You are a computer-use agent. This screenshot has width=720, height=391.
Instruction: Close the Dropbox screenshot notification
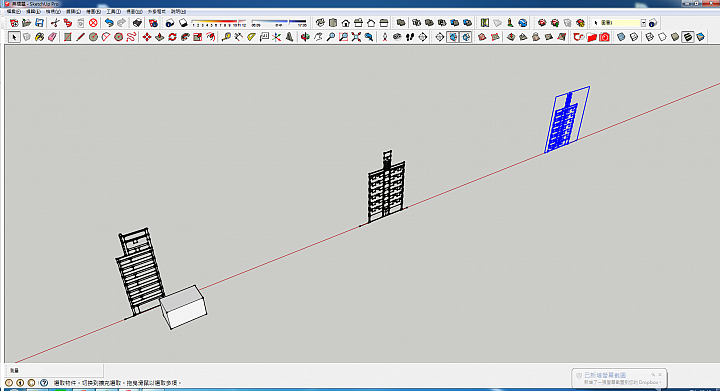coord(660,374)
